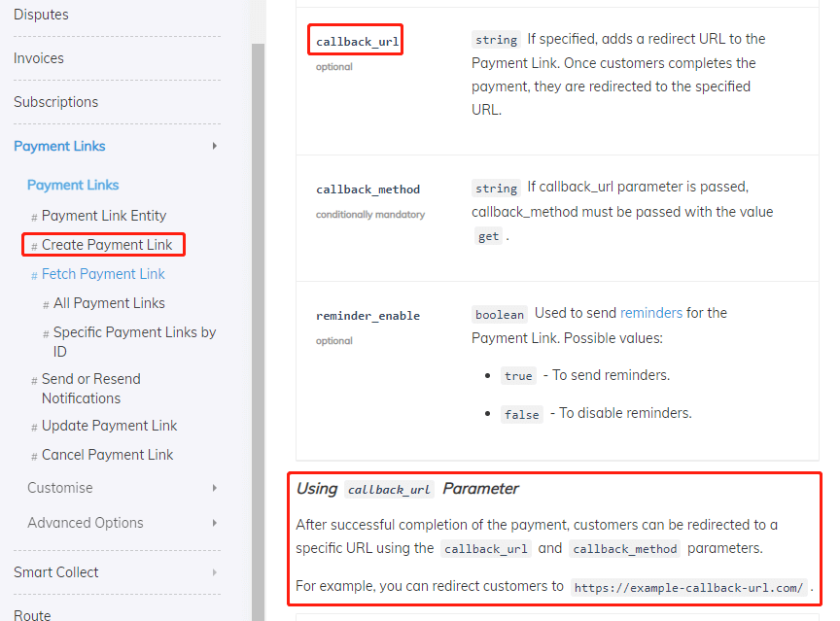Click the Route sidebar item
Screen dimensions: 840x621
click(x=32, y=614)
